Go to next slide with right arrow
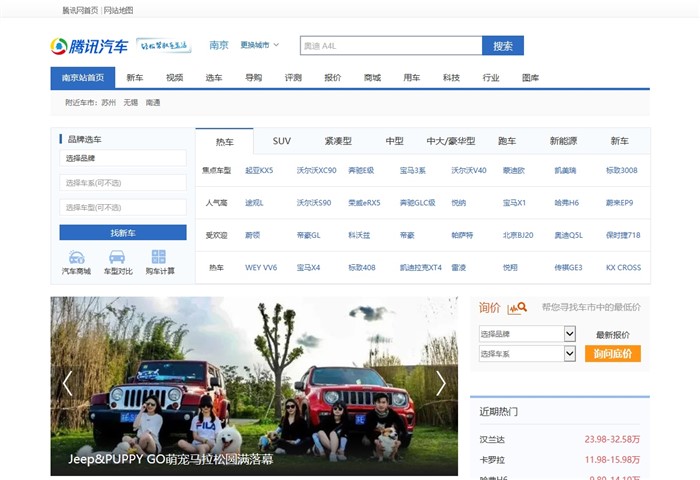This screenshot has width=700, height=480. click(441, 383)
